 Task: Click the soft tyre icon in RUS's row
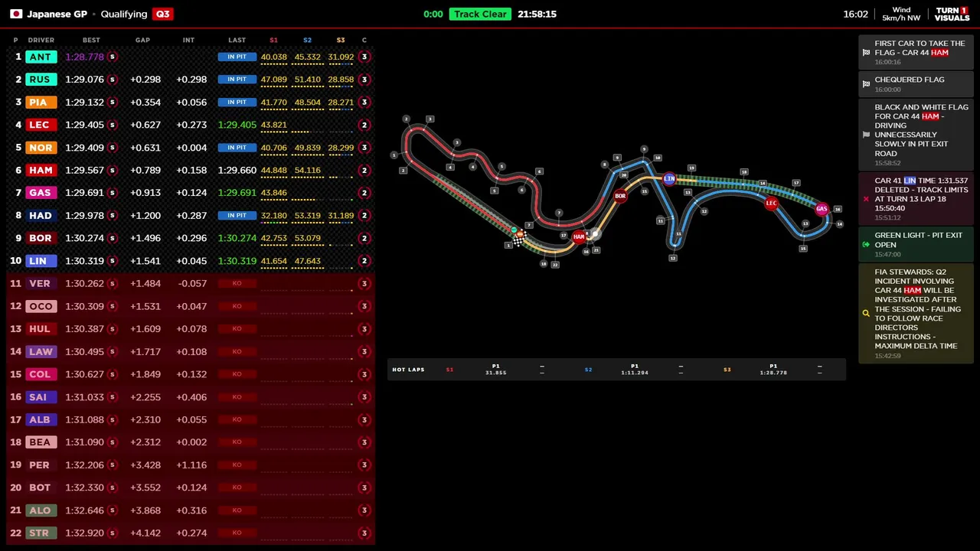pyautogui.click(x=113, y=80)
